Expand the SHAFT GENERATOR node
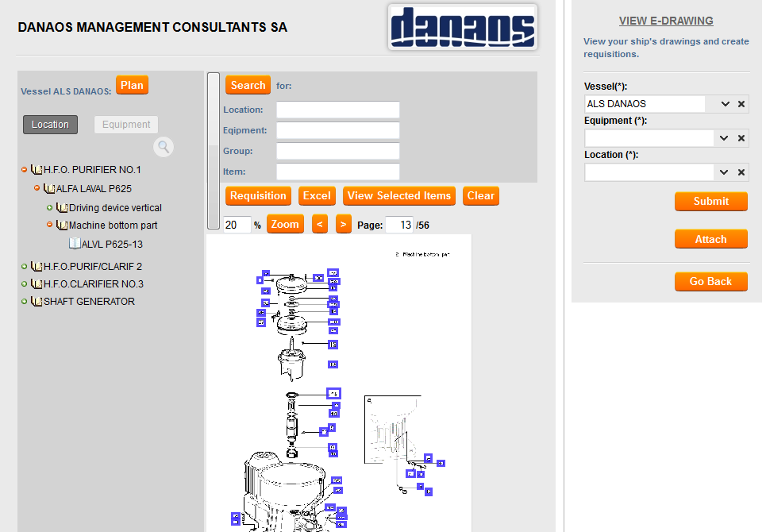The width and height of the screenshot is (766, 532). coord(24,302)
